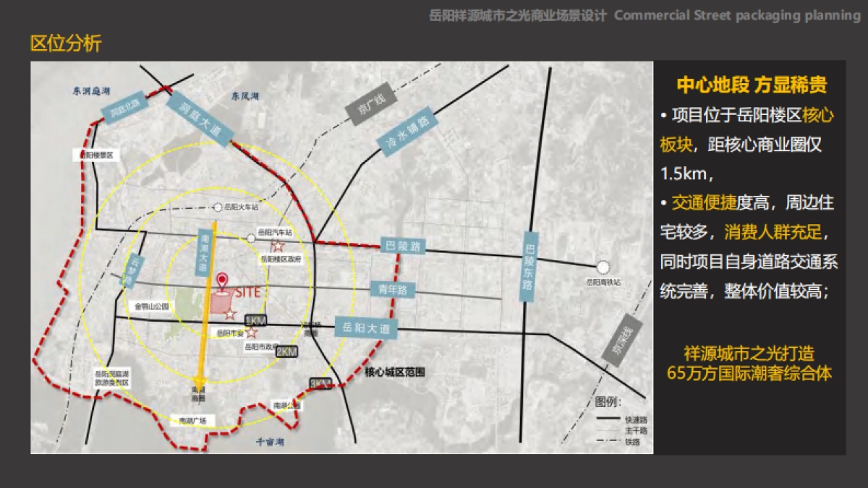The height and width of the screenshot is (488, 868).
Task: Click the star marker beside 岳阳楼区政府
Action: [x=277, y=246]
